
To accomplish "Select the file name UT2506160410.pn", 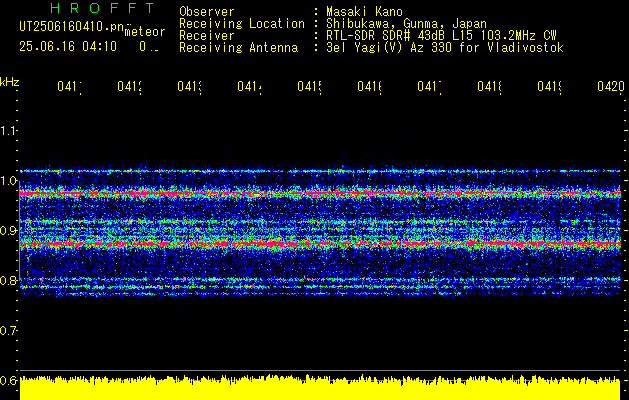I will click(x=71, y=26).
